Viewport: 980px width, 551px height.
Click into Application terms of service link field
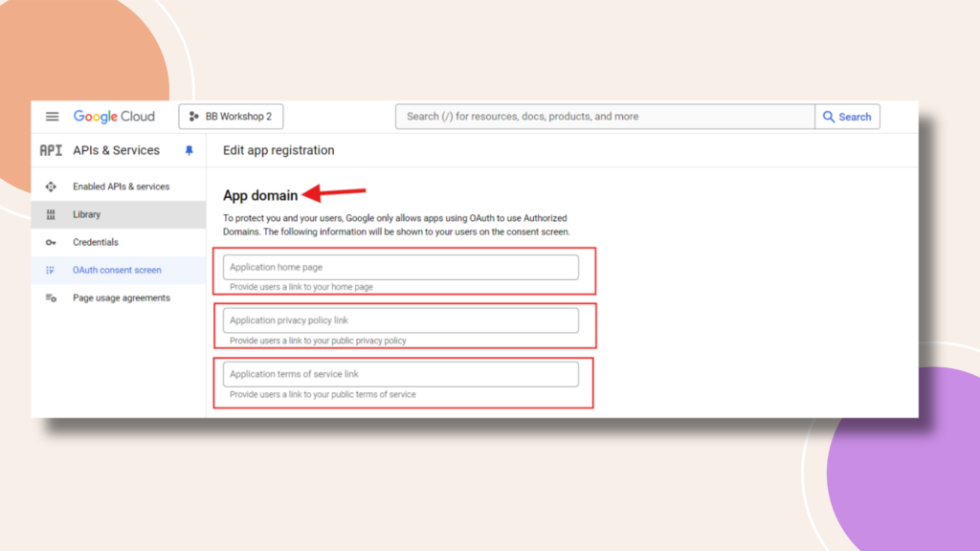tap(401, 374)
